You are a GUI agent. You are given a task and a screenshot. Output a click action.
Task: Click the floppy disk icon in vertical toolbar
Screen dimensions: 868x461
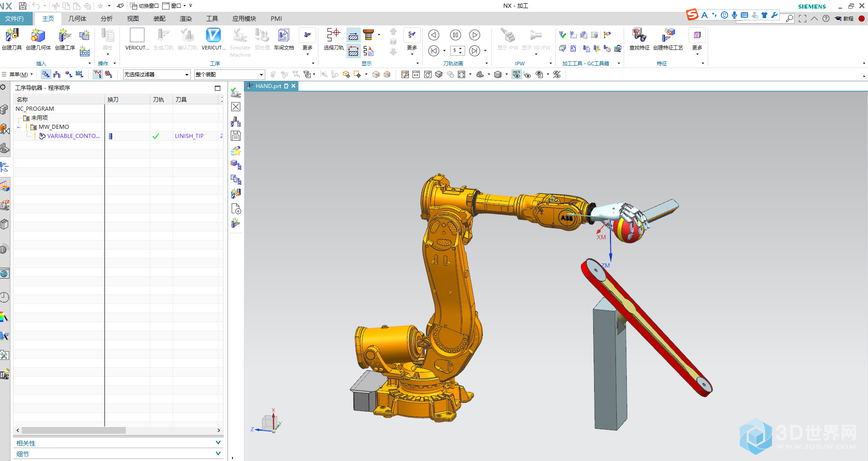click(x=236, y=136)
